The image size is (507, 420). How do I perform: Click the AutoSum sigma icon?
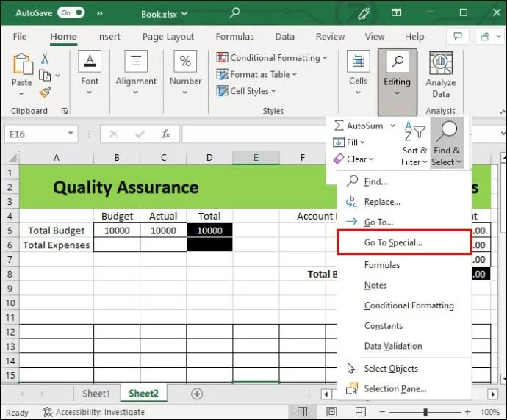point(339,126)
